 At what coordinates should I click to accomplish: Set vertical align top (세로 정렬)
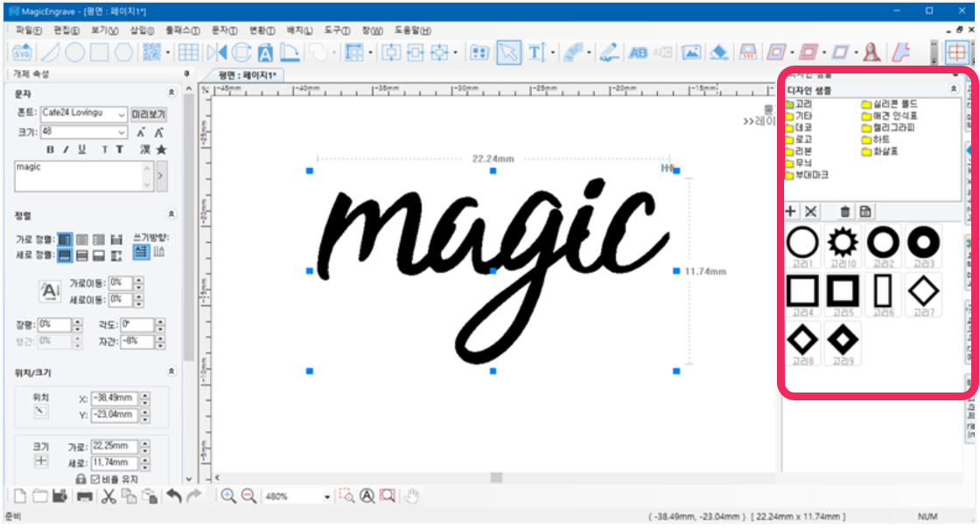65,255
